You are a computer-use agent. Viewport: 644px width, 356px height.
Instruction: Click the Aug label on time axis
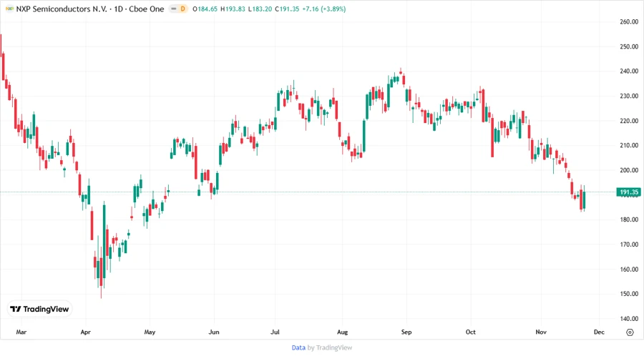coord(342,332)
